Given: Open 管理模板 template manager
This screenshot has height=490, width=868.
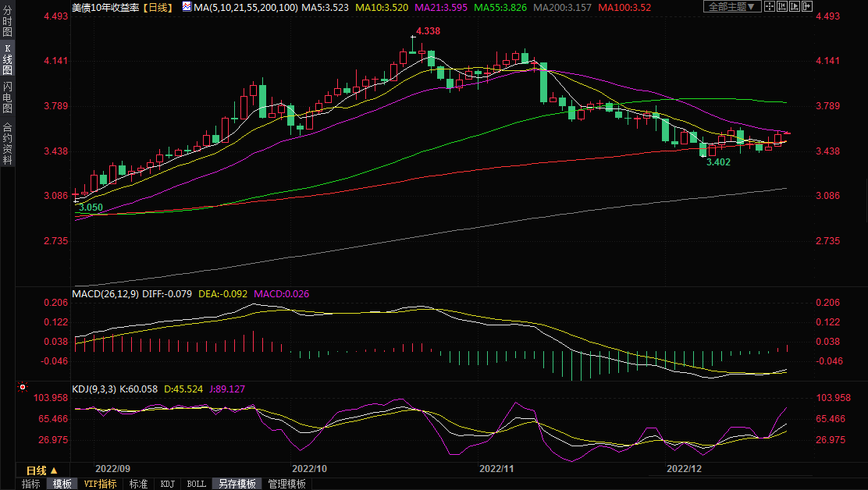Looking at the screenshot, I should [286, 484].
